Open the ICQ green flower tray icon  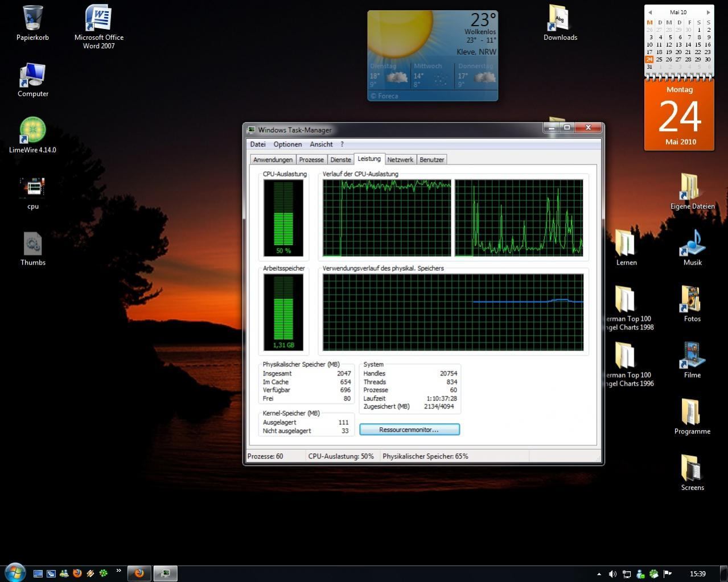pos(654,574)
